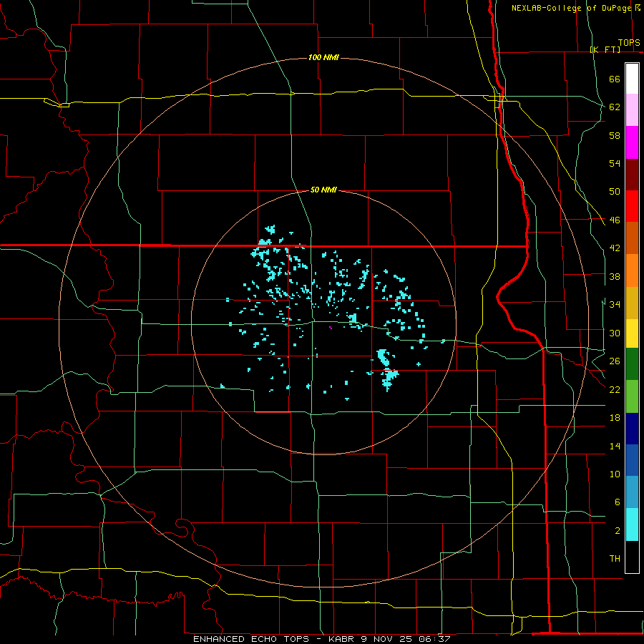Click the legend value 54
This screenshot has width=644, height=644.
(615, 163)
